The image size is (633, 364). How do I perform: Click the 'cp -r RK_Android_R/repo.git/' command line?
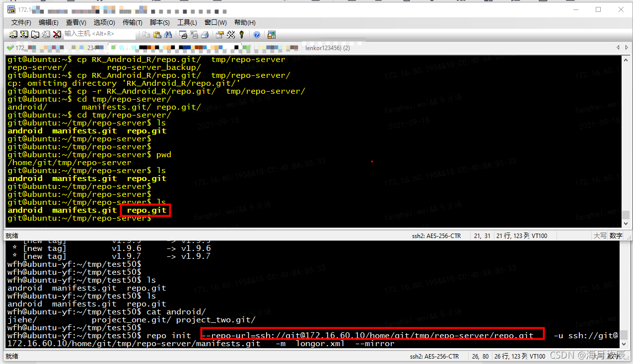191,91
